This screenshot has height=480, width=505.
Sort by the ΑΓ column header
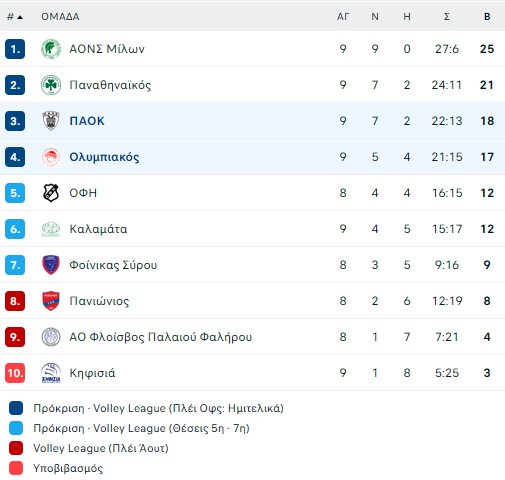click(x=343, y=17)
